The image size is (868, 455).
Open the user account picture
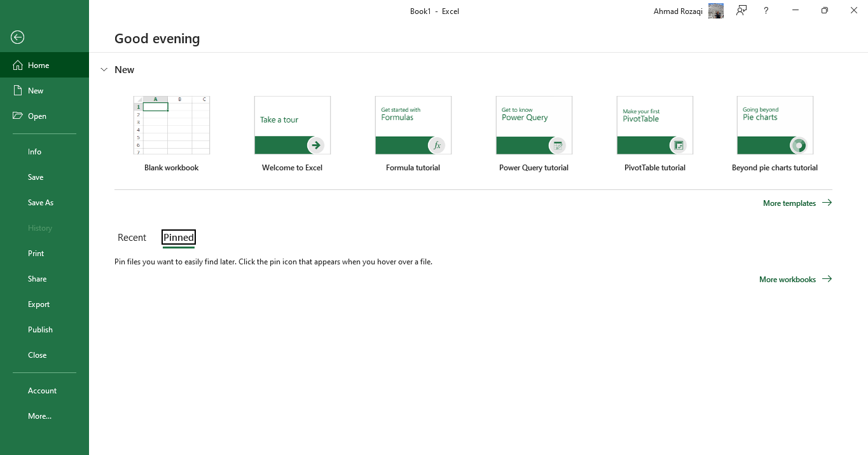click(x=715, y=11)
